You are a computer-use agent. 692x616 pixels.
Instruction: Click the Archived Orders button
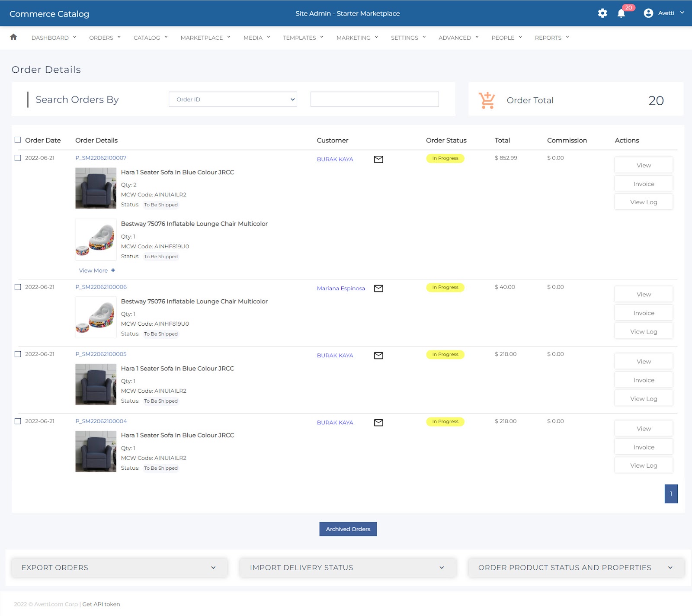coord(348,529)
